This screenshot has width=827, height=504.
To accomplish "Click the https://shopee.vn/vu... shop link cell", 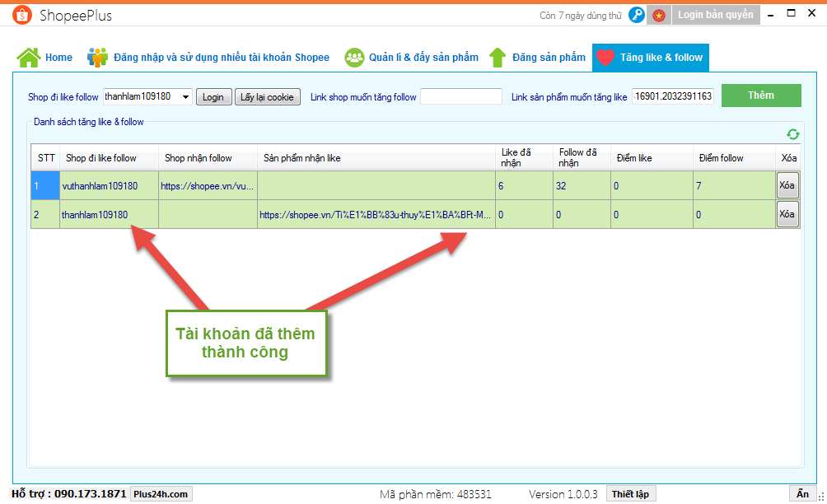I will pyautogui.click(x=208, y=185).
